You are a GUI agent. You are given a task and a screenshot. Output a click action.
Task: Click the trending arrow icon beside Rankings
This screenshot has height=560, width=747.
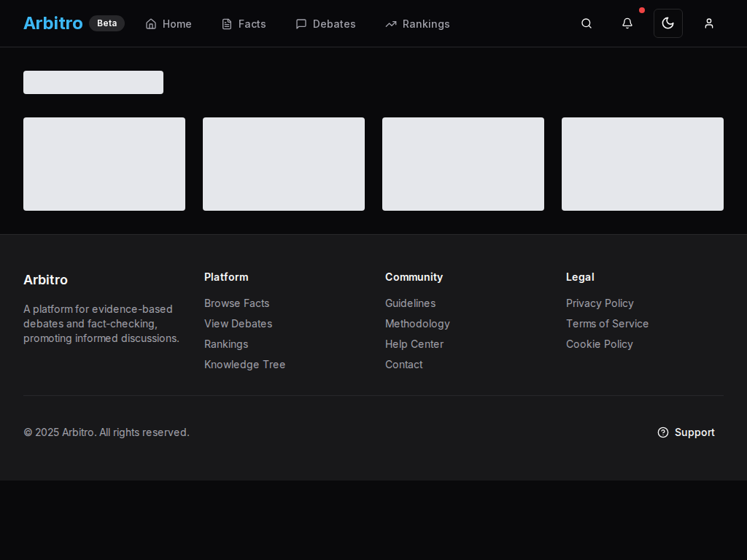click(391, 24)
